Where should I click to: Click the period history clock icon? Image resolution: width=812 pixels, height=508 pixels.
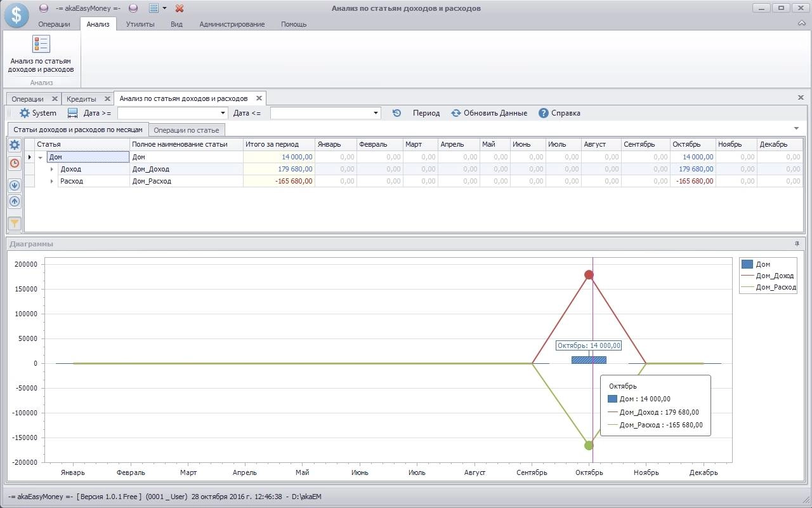click(396, 113)
